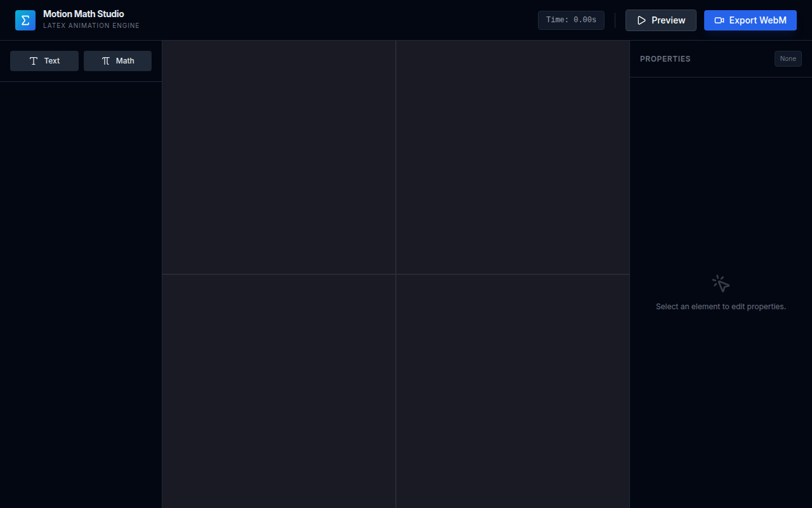The image size is (812, 508).
Task: Click the Sigma logo icon
Action: [25, 20]
